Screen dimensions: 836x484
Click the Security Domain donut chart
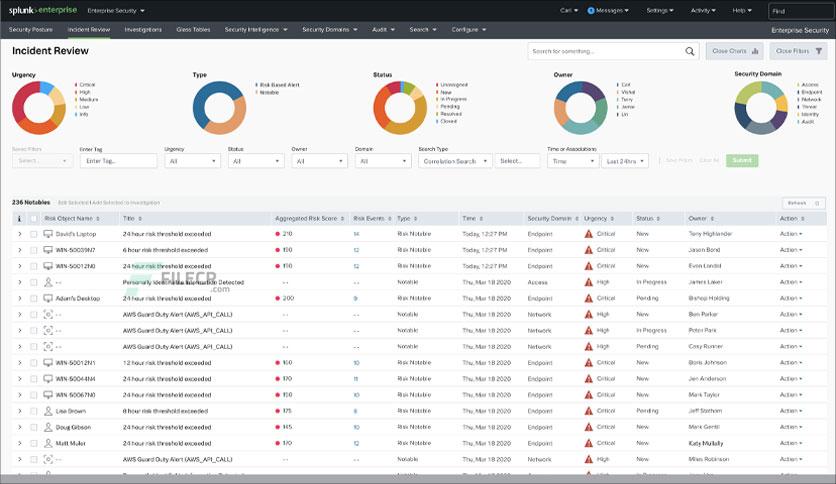click(x=761, y=108)
